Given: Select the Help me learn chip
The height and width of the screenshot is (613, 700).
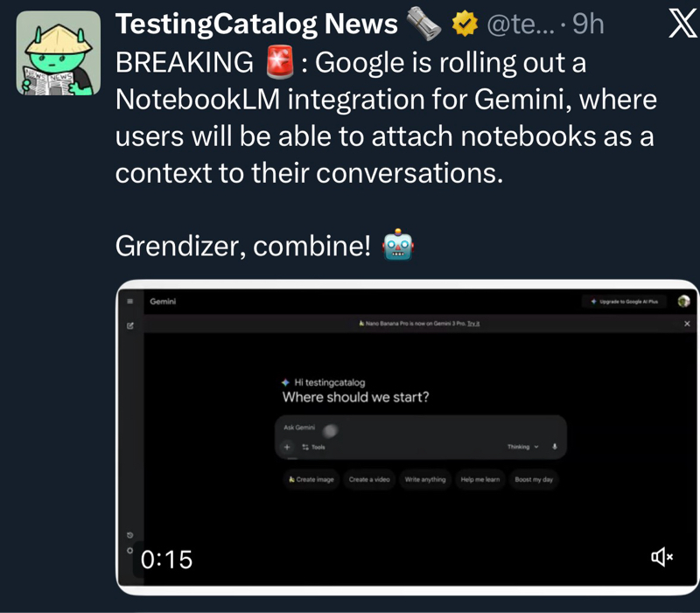Looking at the screenshot, I should (x=480, y=479).
